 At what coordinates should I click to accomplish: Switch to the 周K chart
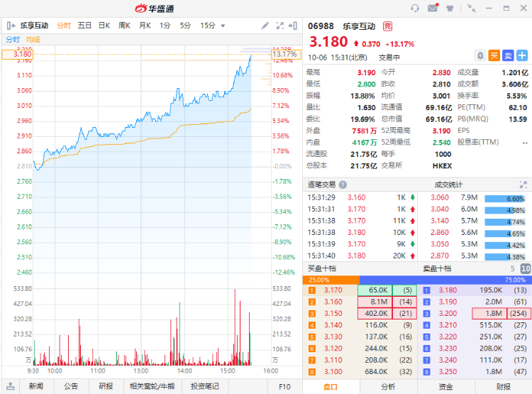(x=125, y=26)
